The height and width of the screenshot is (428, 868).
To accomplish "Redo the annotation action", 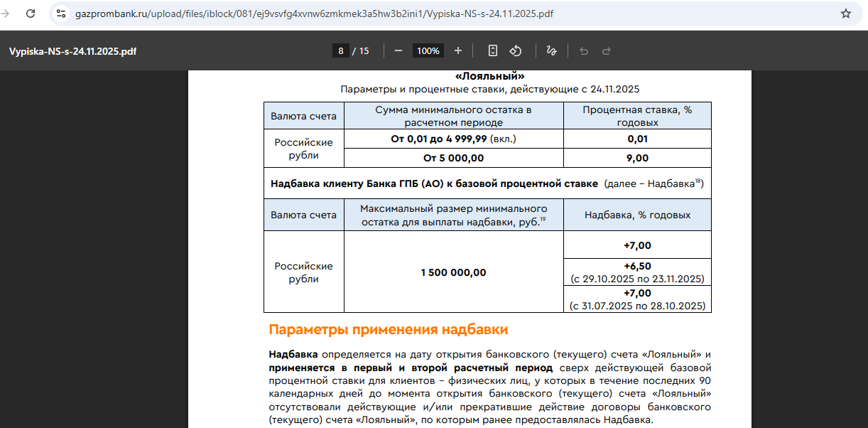I will [607, 50].
